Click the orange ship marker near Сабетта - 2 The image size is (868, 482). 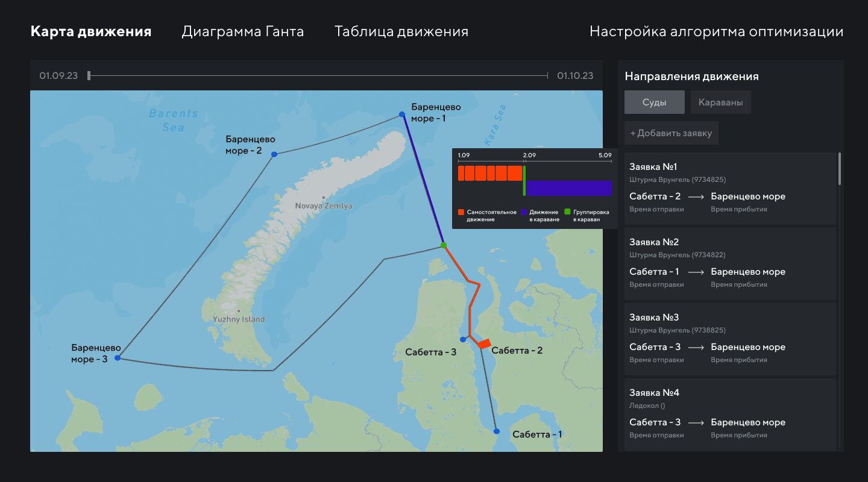[x=484, y=343]
